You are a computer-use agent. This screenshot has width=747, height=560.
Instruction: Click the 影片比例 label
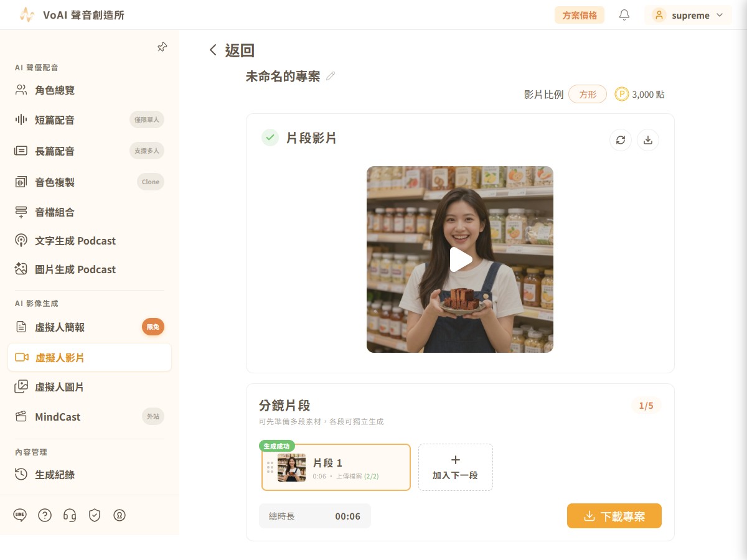(x=543, y=95)
